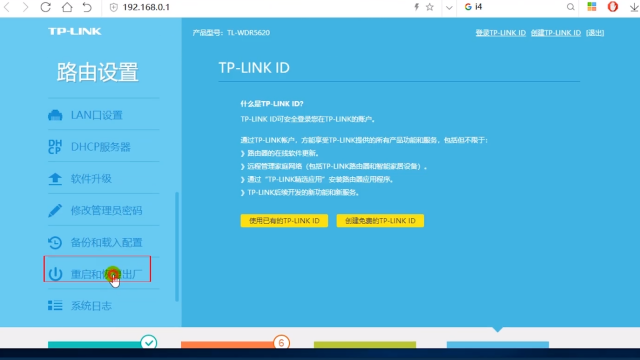Click the pencil edit password icon

tap(55, 211)
